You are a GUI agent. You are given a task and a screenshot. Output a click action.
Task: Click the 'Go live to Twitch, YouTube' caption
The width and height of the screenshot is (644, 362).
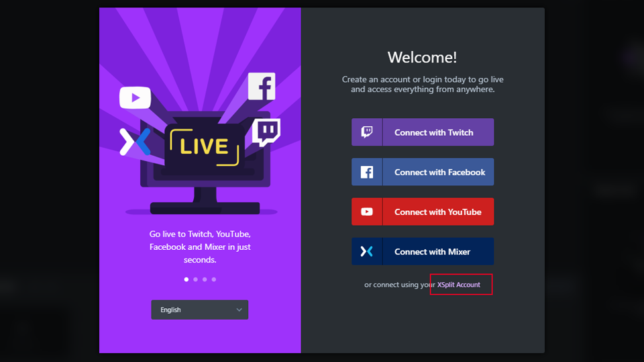pyautogui.click(x=200, y=247)
